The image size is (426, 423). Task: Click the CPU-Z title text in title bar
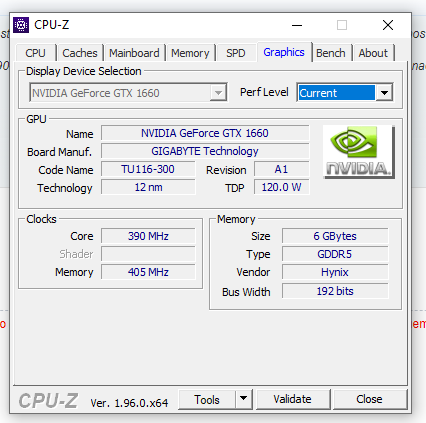(x=52, y=25)
